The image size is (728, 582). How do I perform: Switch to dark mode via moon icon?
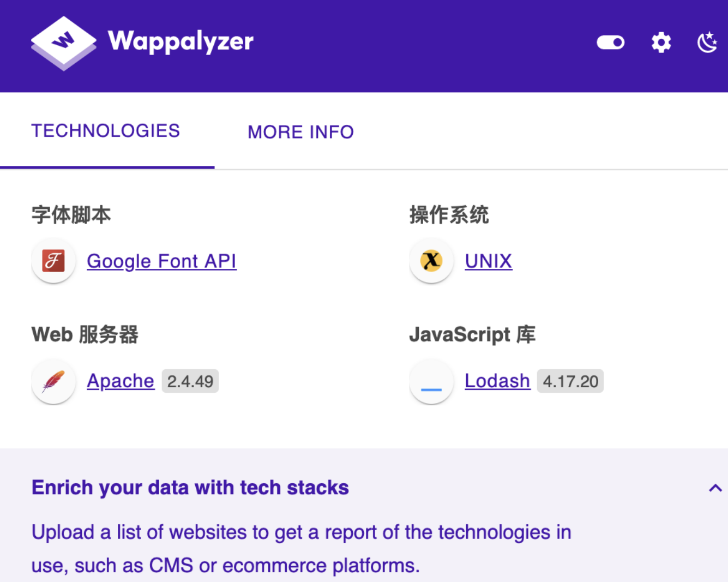pos(707,43)
